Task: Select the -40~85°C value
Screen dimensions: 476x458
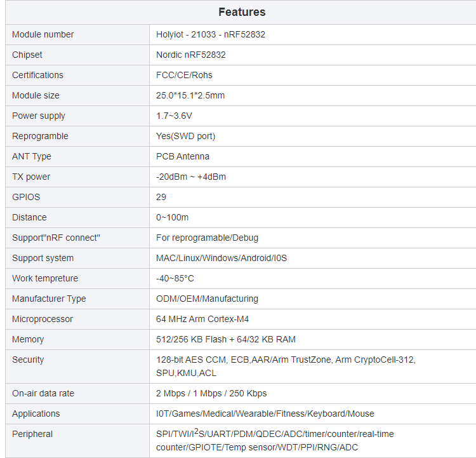Action: [x=175, y=278]
